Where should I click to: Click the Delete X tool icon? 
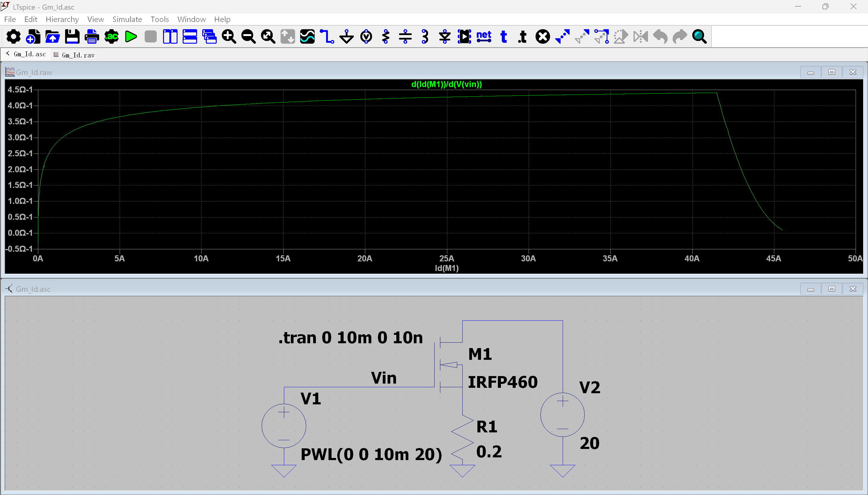[x=543, y=36]
